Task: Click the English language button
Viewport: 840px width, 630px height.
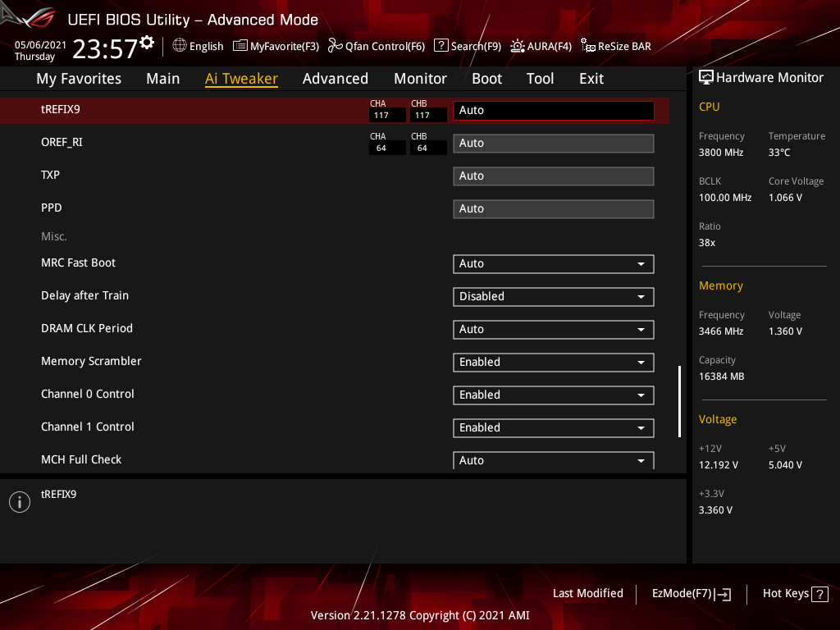Action: click(199, 46)
